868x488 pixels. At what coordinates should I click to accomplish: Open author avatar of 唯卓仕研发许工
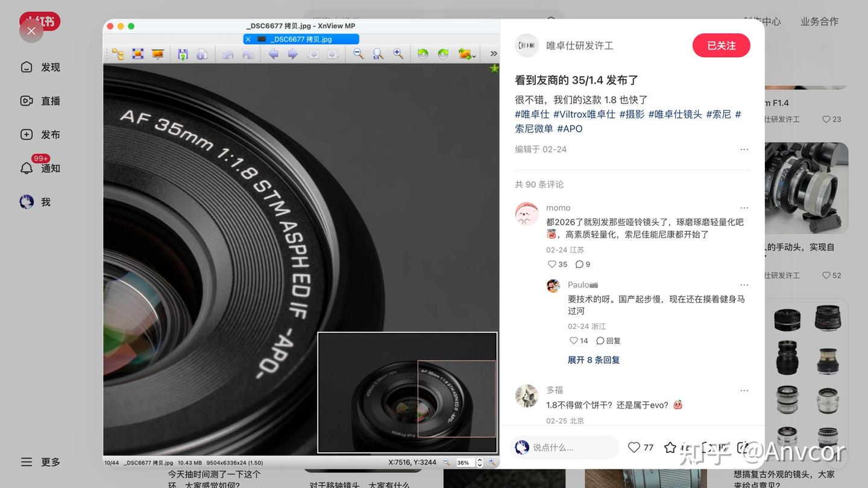click(x=527, y=45)
